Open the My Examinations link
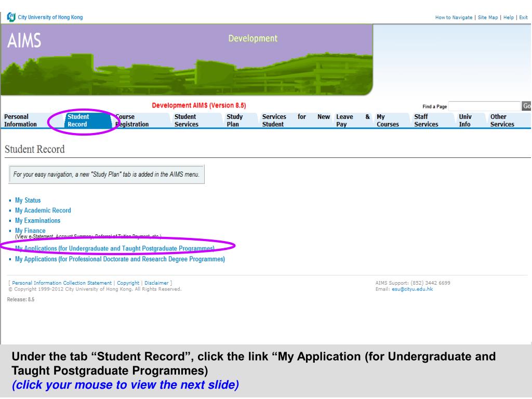The width and height of the screenshot is (532, 399). click(37, 220)
